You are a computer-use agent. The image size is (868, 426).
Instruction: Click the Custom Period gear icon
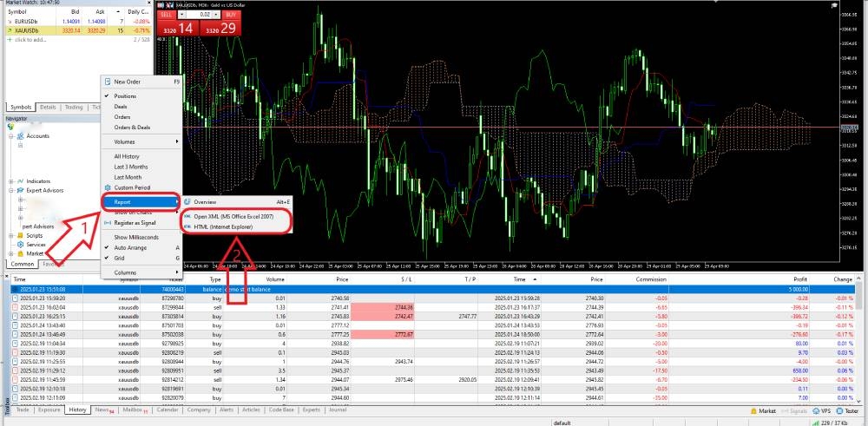pyautogui.click(x=108, y=187)
